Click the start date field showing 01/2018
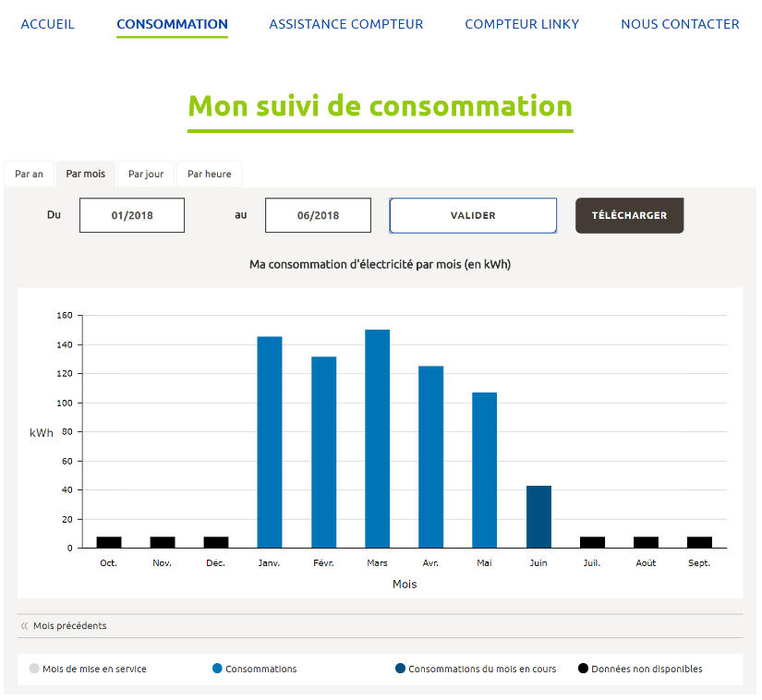Viewport: 762px width, 700px height. [x=131, y=214]
